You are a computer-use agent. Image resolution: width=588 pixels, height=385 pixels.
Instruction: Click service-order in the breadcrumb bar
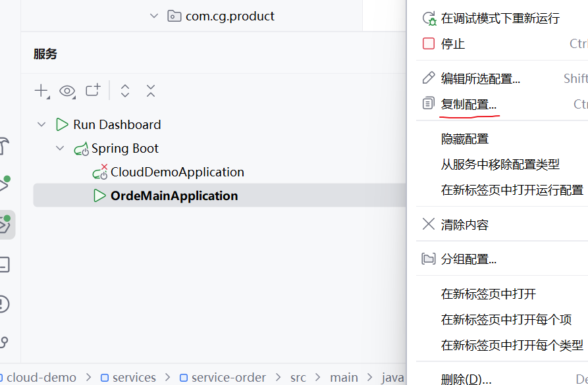point(228,377)
